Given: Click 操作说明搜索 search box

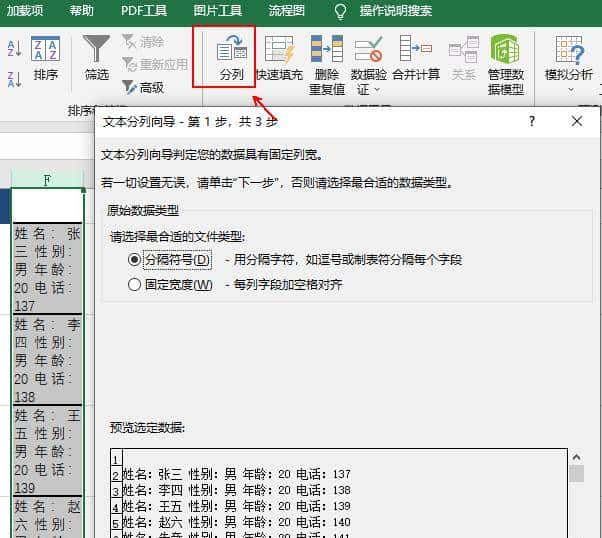Looking at the screenshot, I should tap(395, 10).
